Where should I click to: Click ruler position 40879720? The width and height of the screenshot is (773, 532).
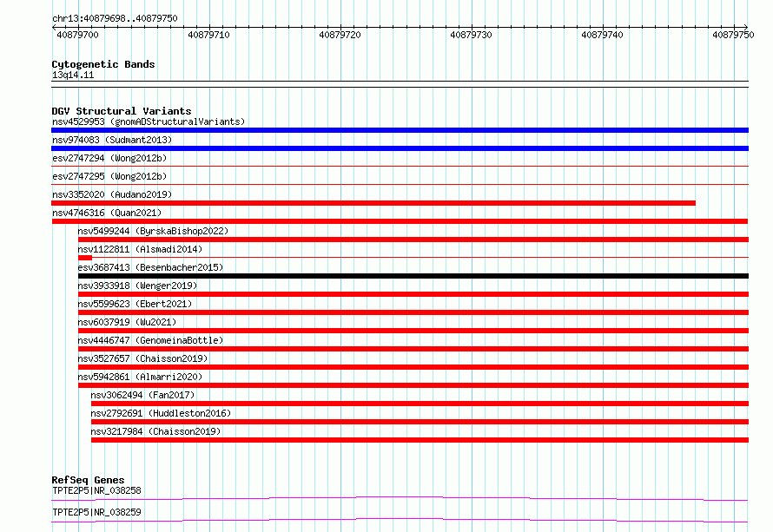coord(340,35)
